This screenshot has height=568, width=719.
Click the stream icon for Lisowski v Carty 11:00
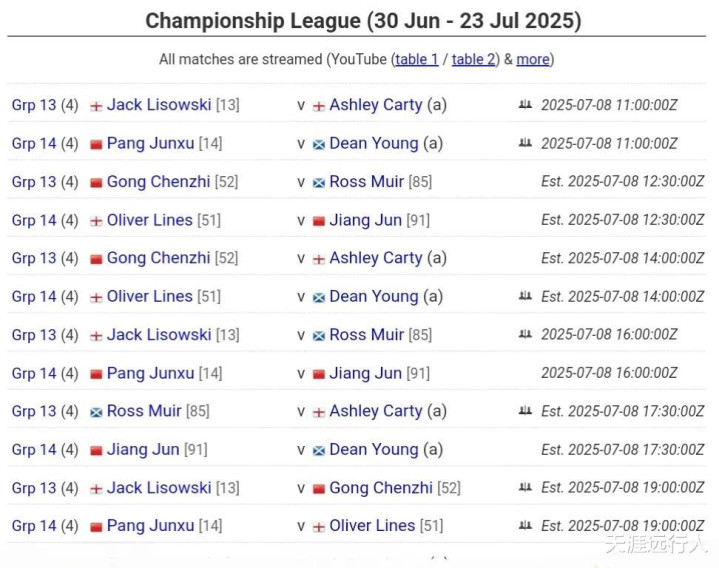tap(525, 105)
